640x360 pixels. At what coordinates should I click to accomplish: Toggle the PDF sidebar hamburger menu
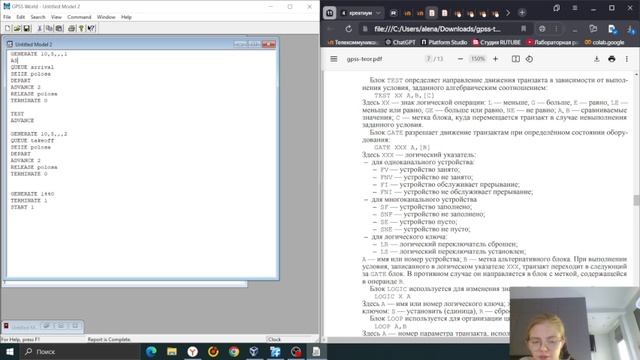click(x=333, y=59)
